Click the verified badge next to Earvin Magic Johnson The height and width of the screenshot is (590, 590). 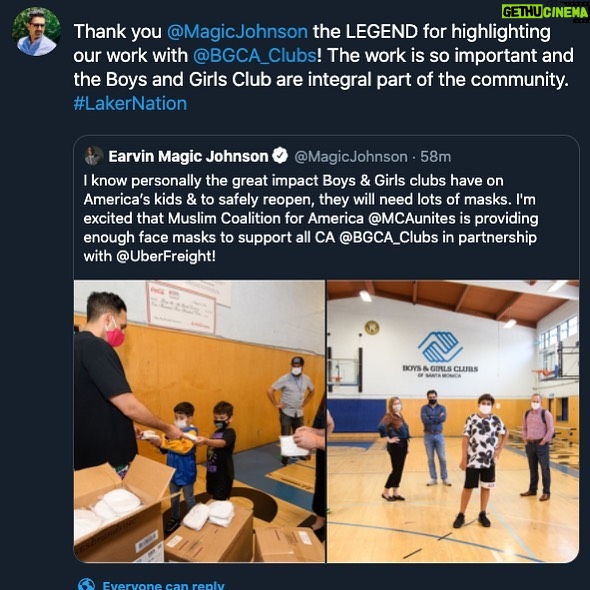[280, 156]
